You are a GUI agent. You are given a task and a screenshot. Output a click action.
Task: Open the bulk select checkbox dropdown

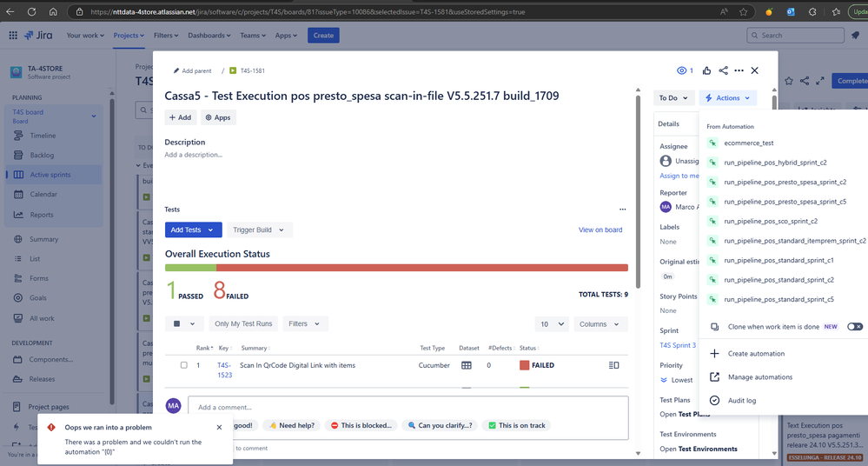(x=184, y=323)
